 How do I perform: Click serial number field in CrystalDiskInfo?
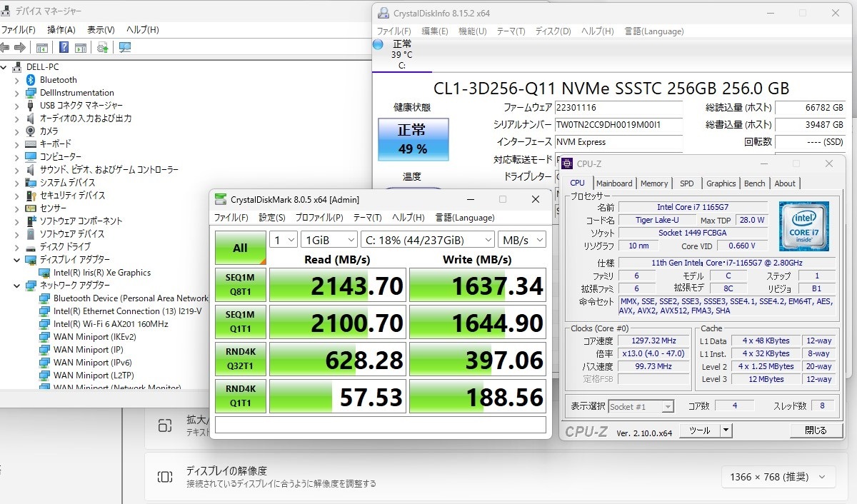618,125
